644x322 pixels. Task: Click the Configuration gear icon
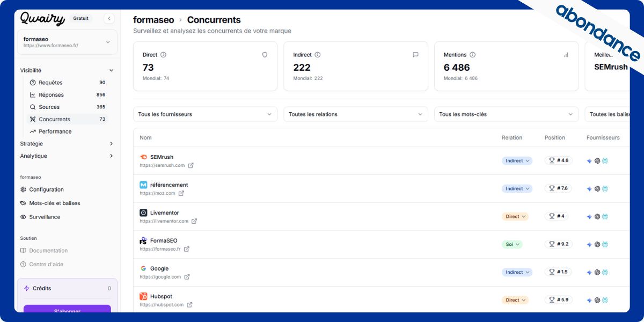coord(23,189)
